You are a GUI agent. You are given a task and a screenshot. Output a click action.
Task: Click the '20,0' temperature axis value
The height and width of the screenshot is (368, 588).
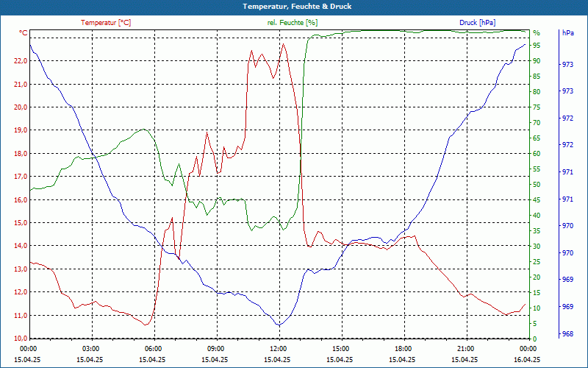pos(21,107)
